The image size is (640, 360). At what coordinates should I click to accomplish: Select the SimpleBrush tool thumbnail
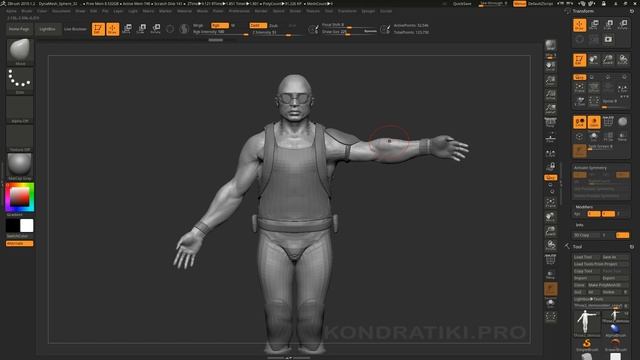[587, 345]
